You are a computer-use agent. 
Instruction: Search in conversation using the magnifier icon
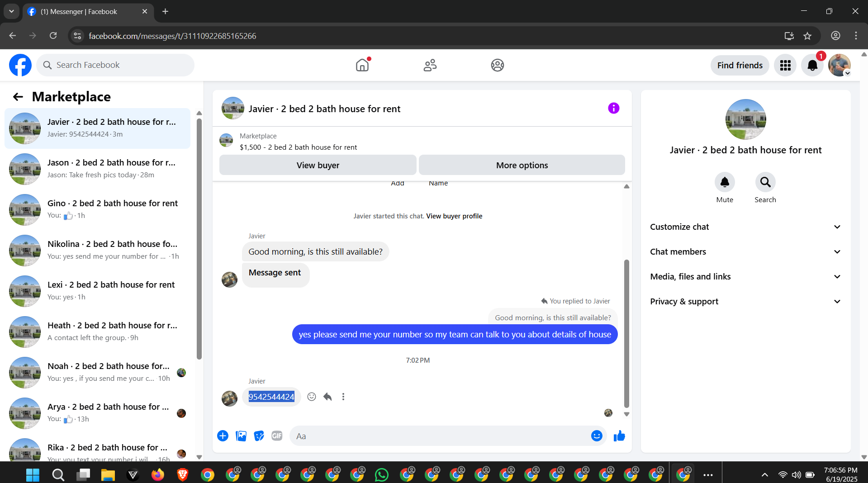click(x=765, y=182)
